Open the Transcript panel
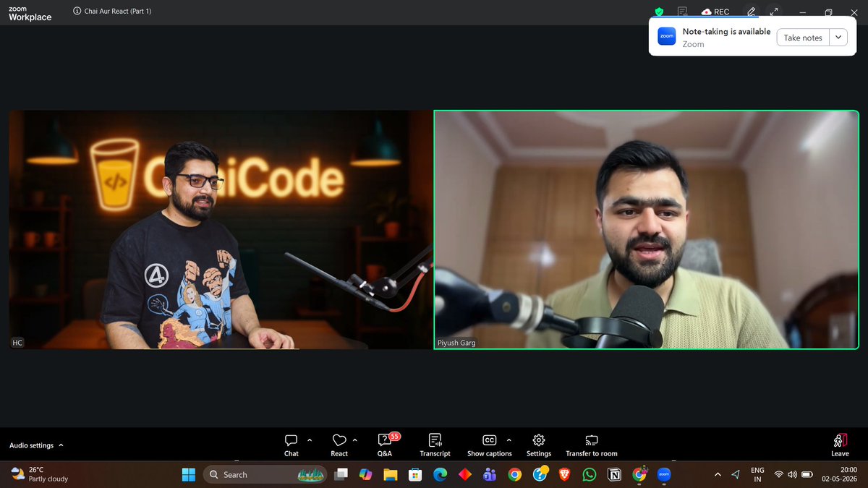 coord(435,445)
